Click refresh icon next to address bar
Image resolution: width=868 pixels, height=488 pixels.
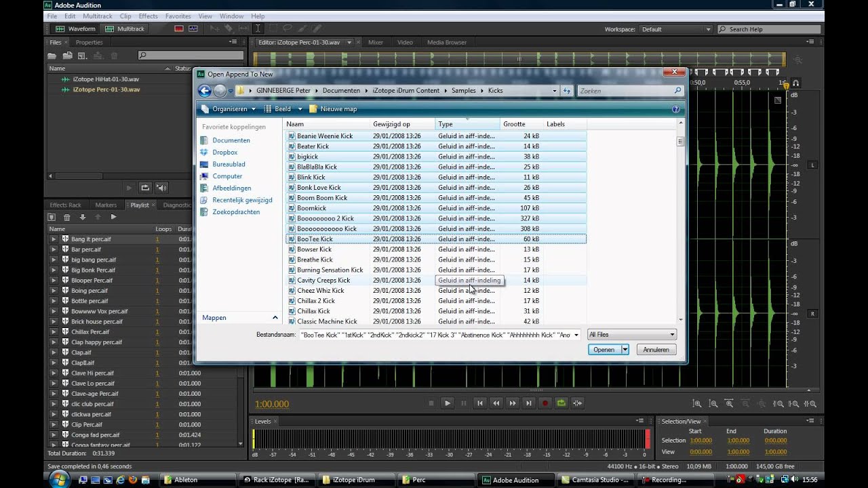[x=567, y=90]
